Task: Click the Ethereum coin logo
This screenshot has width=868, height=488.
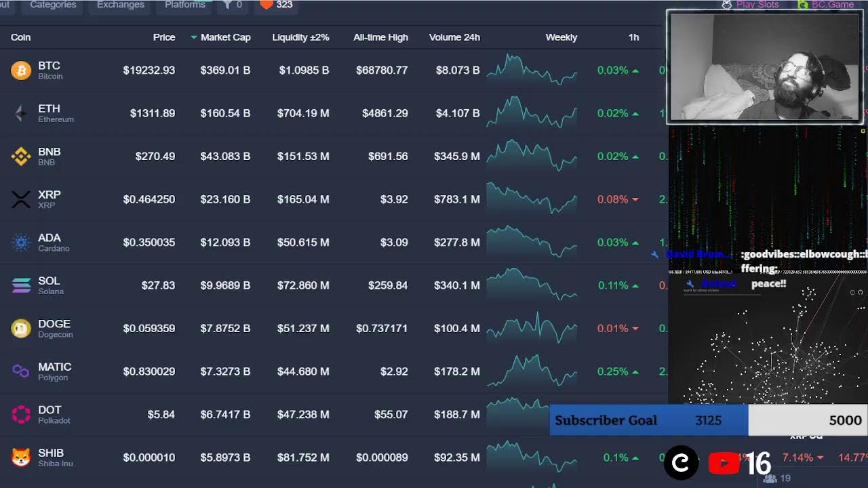Action: (x=21, y=113)
